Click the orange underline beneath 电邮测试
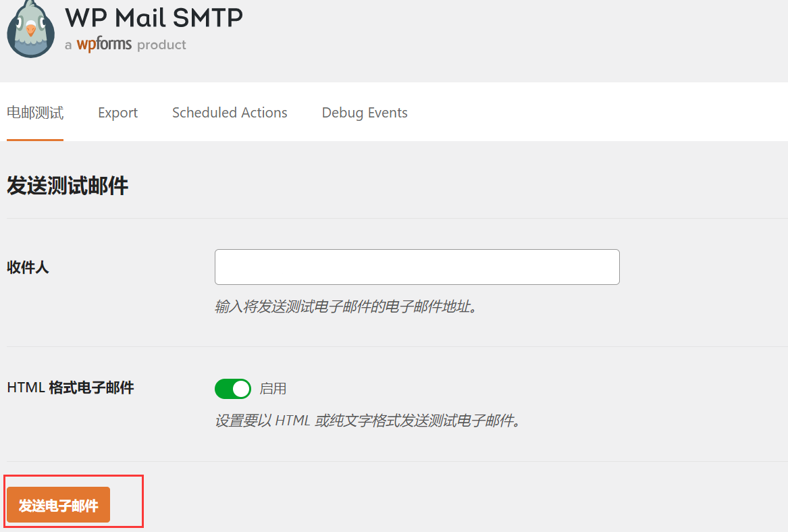 [35, 140]
